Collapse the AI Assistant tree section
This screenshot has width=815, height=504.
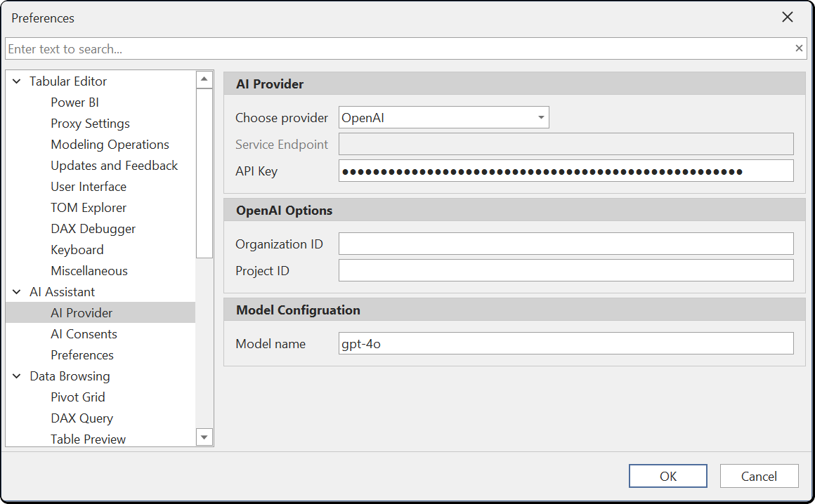[16, 291]
